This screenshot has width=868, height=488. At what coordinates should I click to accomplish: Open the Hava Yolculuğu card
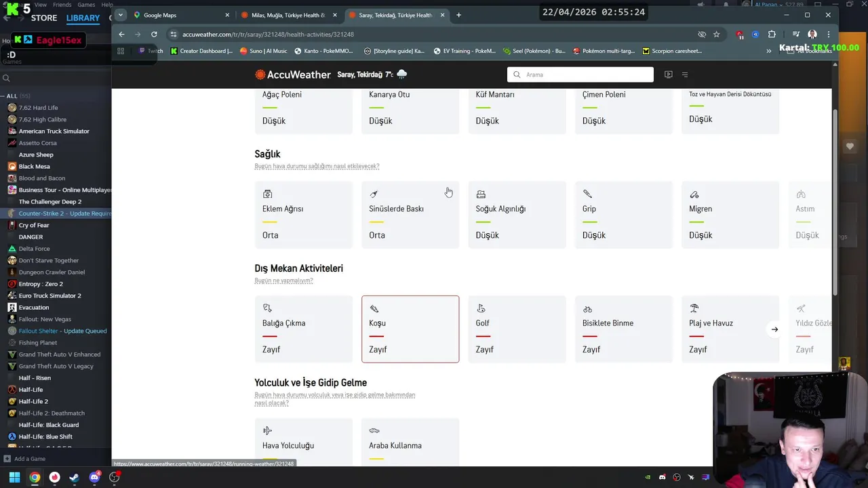[x=303, y=442]
